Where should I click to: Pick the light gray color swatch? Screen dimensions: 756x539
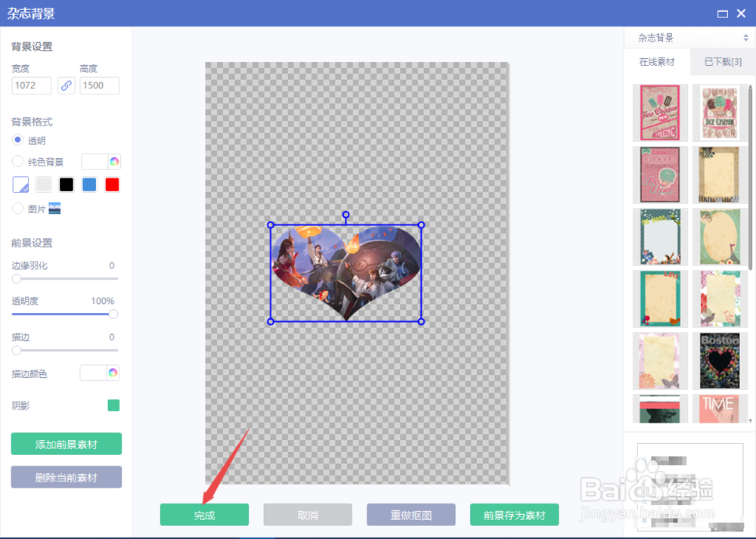point(43,184)
